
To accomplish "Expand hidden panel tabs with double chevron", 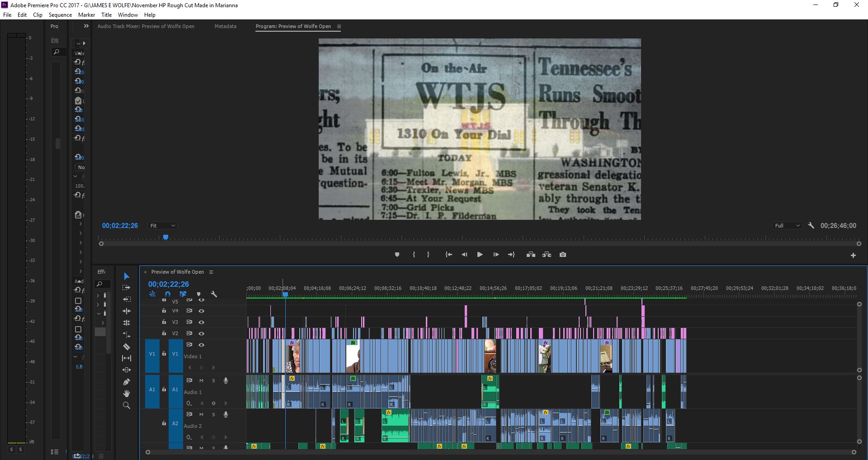I will 86,26.
